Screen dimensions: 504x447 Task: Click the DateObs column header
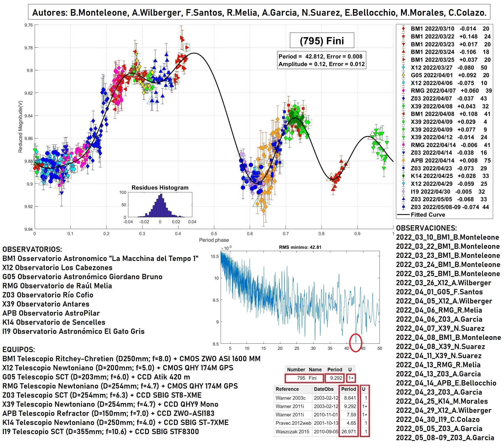(x=326, y=389)
